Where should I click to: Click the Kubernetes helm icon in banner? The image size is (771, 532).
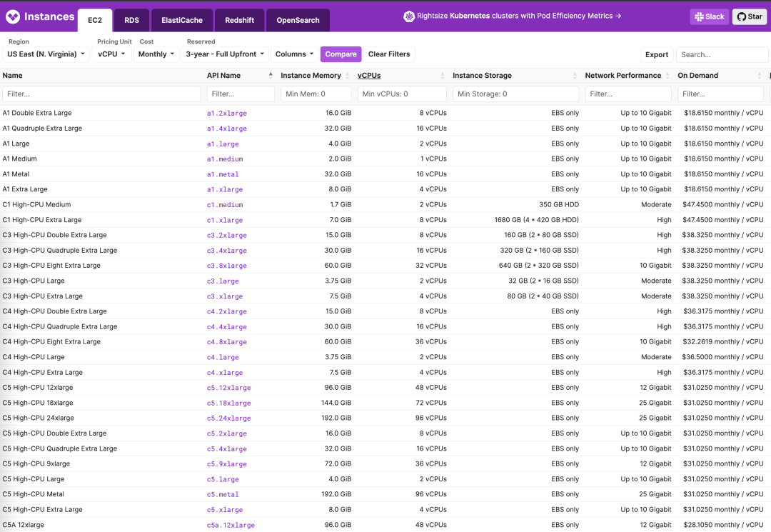[409, 16]
